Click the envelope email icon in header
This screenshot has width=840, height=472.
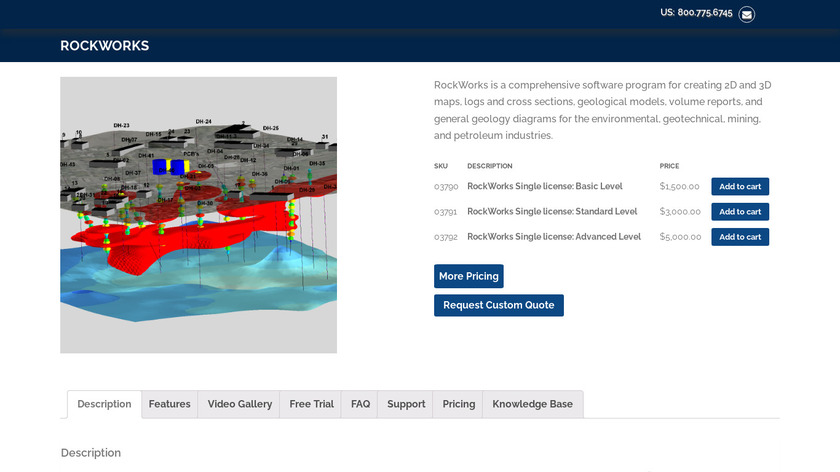click(x=746, y=14)
